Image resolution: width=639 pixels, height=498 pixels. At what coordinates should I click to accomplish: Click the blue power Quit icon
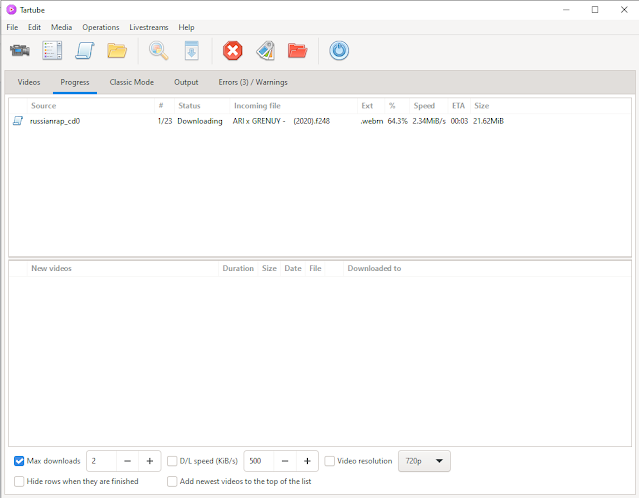[x=339, y=51]
